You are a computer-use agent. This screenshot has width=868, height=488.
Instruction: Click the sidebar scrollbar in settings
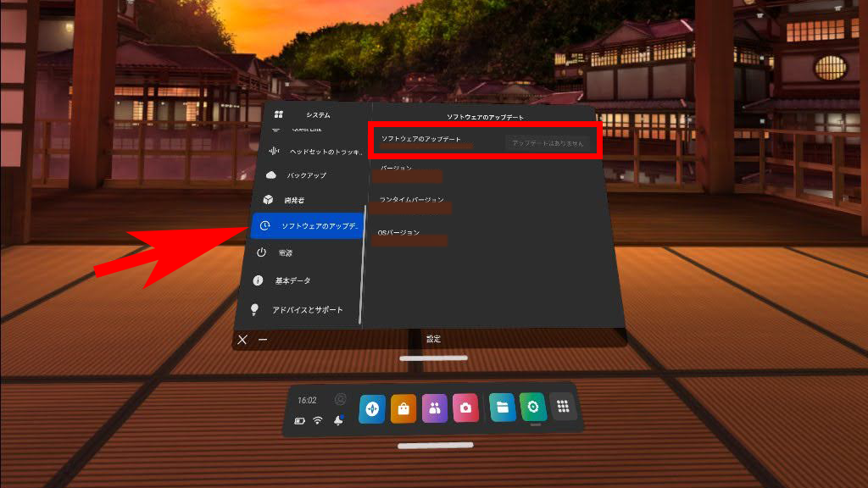(x=363, y=265)
